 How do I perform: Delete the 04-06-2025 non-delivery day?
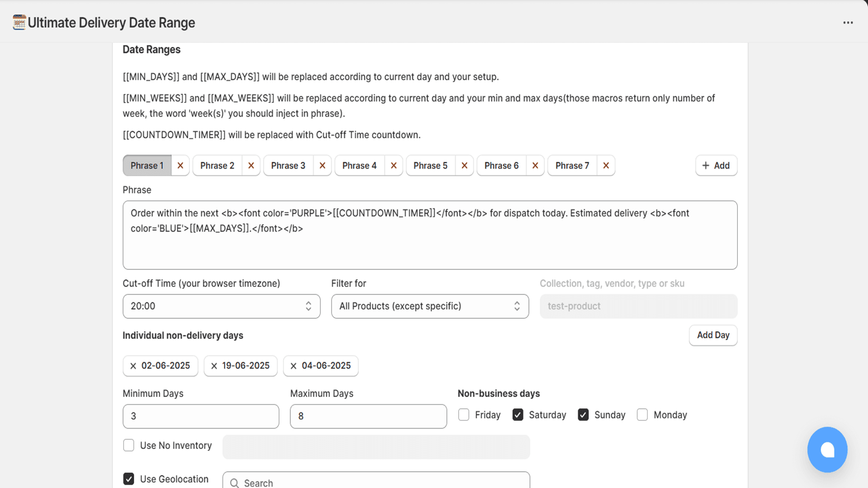pos(293,366)
